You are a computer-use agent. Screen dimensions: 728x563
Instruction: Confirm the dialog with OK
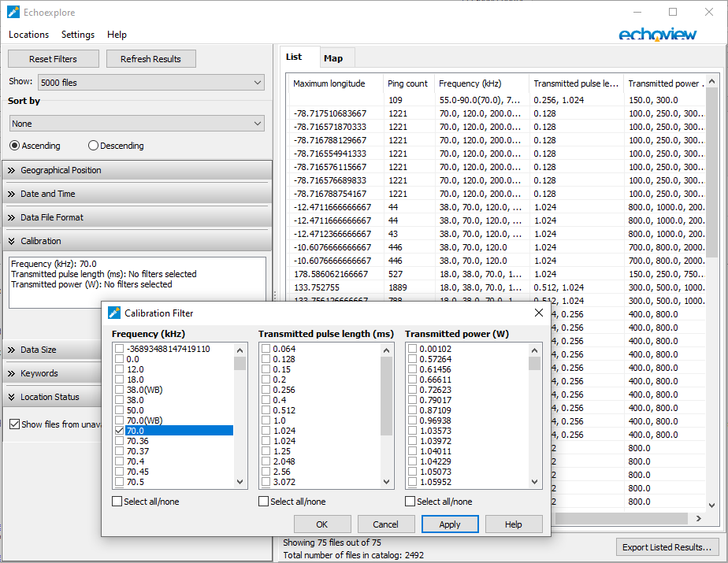(321, 524)
